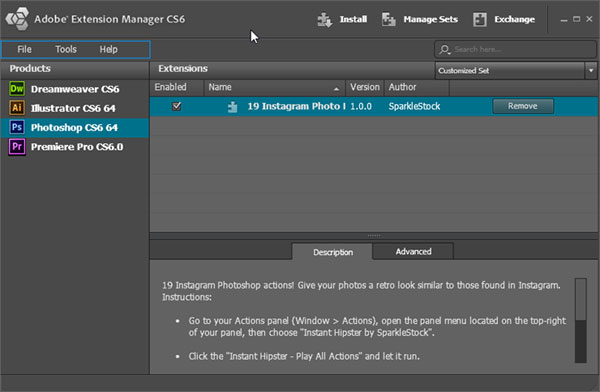Expand the Customized Set dropdown arrow
600x392 pixels.
pyautogui.click(x=591, y=70)
